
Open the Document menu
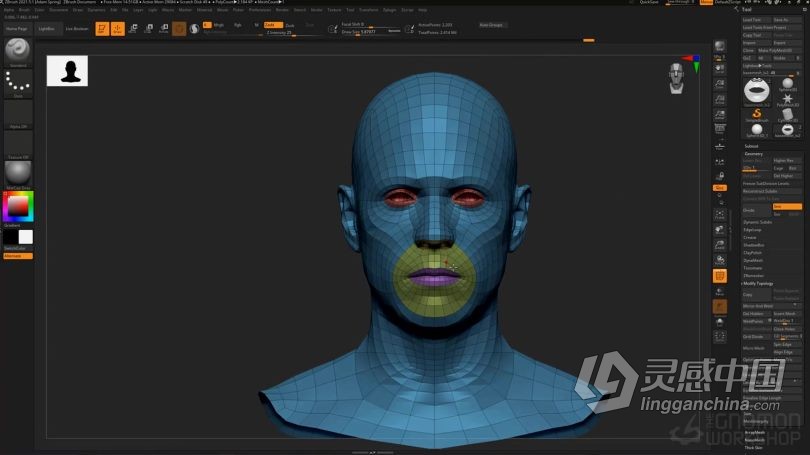click(x=58, y=10)
